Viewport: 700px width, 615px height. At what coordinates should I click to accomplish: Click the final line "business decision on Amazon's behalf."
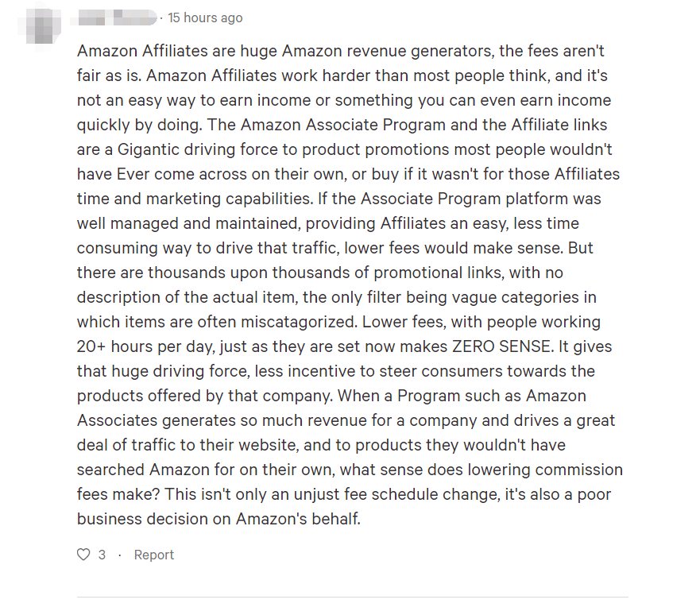pyautogui.click(x=219, y=519)
